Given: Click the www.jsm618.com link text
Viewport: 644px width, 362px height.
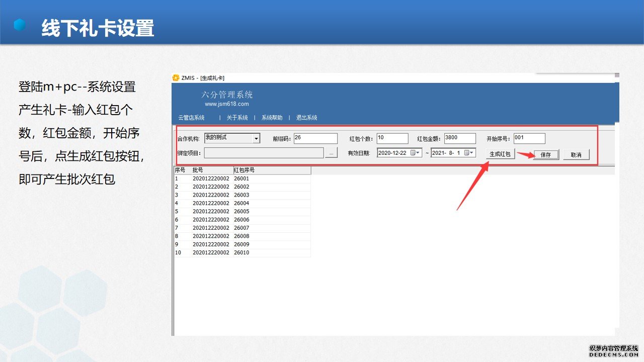Looking at the screenshot, I should click(x=226, y=104).
